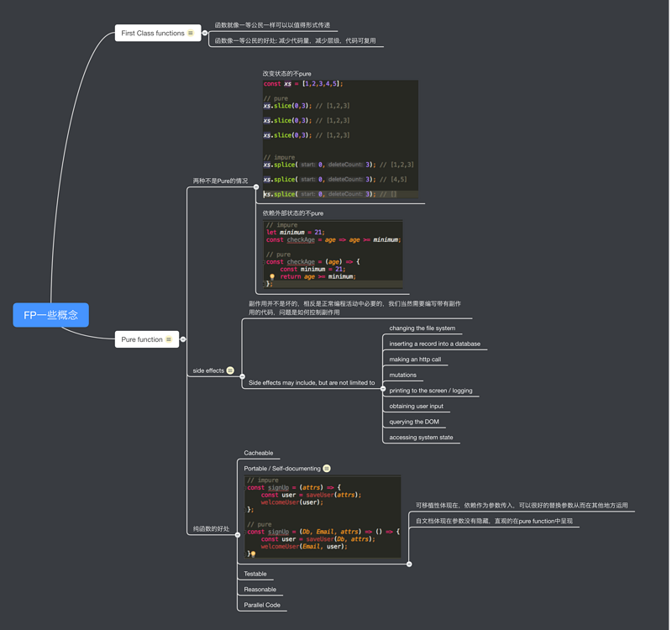Select the Pure function node
This screenshot has width=672, height=630.
[147, 339]
